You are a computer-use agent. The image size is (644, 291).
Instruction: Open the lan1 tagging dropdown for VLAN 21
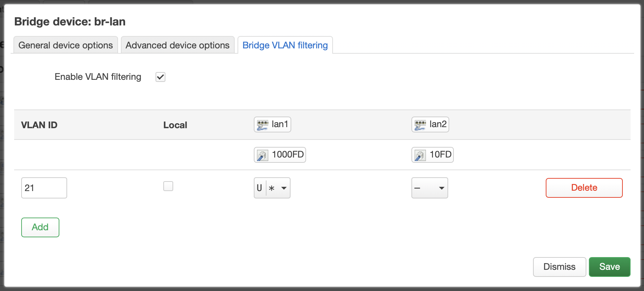click(x=272, y=188)
